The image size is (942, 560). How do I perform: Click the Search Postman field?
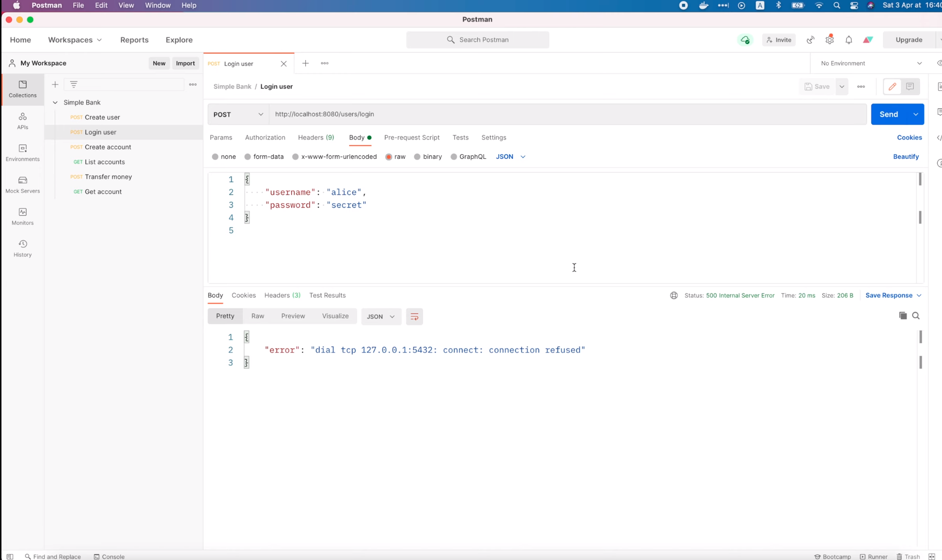click(478, 40)
